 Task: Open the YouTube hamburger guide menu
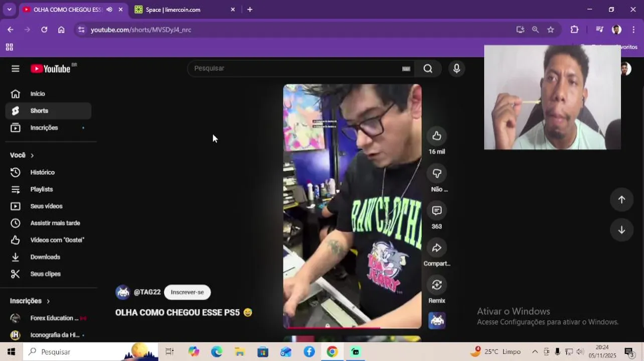coord(16,69)
